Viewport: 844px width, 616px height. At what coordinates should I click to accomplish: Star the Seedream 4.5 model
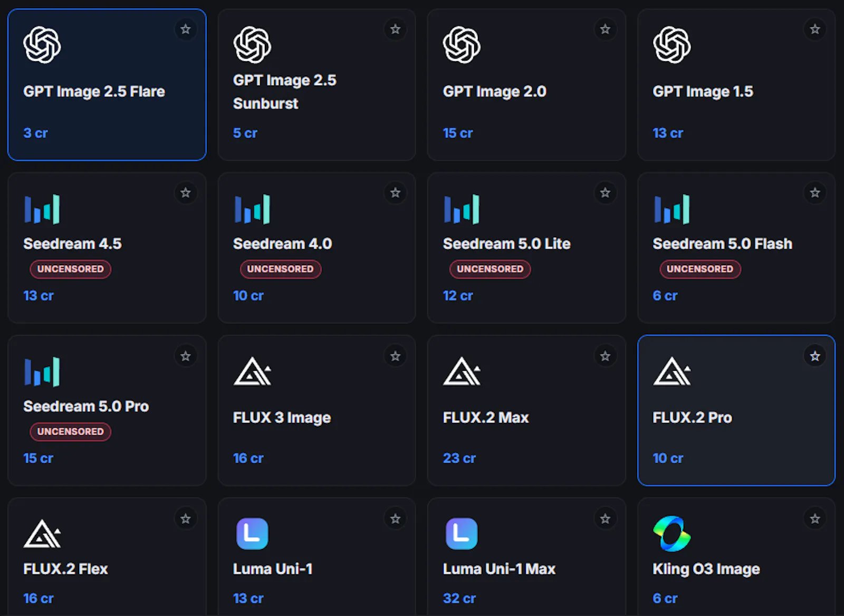click(186, 193)
